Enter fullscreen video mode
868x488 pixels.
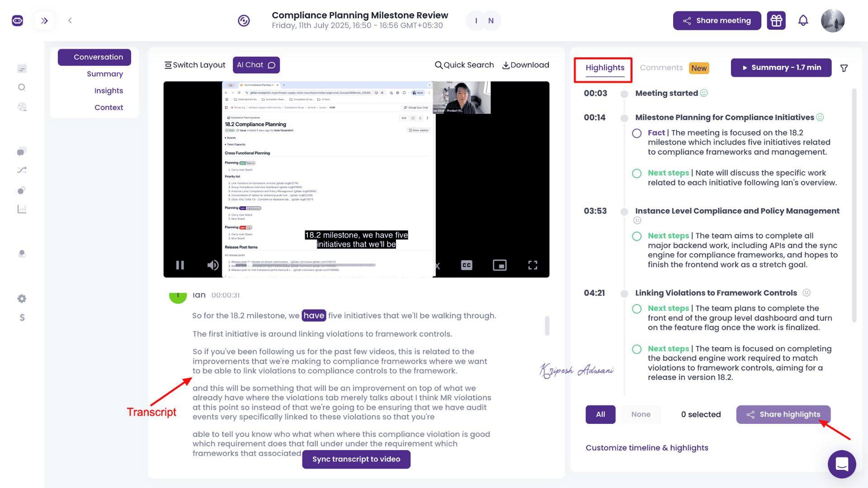coord(533,265)
